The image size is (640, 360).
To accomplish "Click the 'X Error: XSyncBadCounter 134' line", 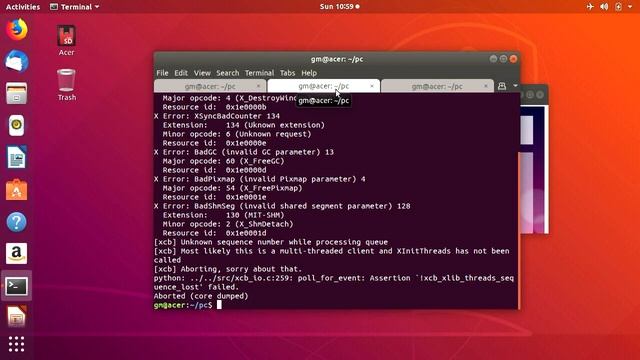I will point(217,116).
